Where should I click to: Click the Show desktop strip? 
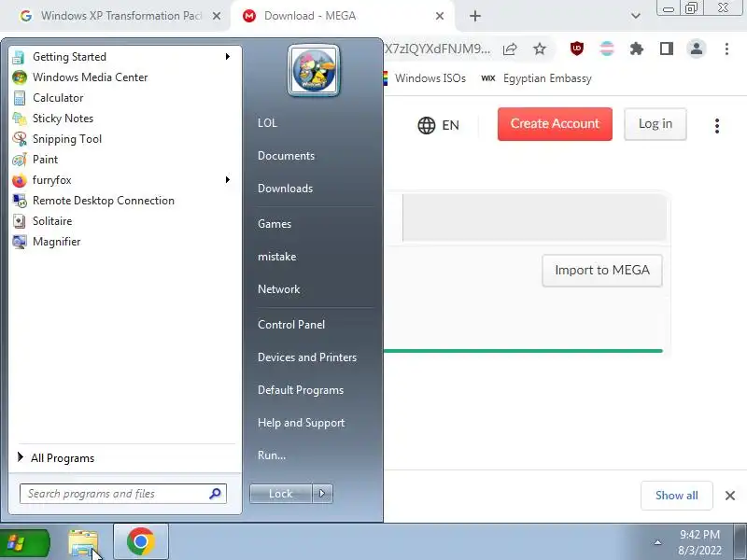point(740,542)
